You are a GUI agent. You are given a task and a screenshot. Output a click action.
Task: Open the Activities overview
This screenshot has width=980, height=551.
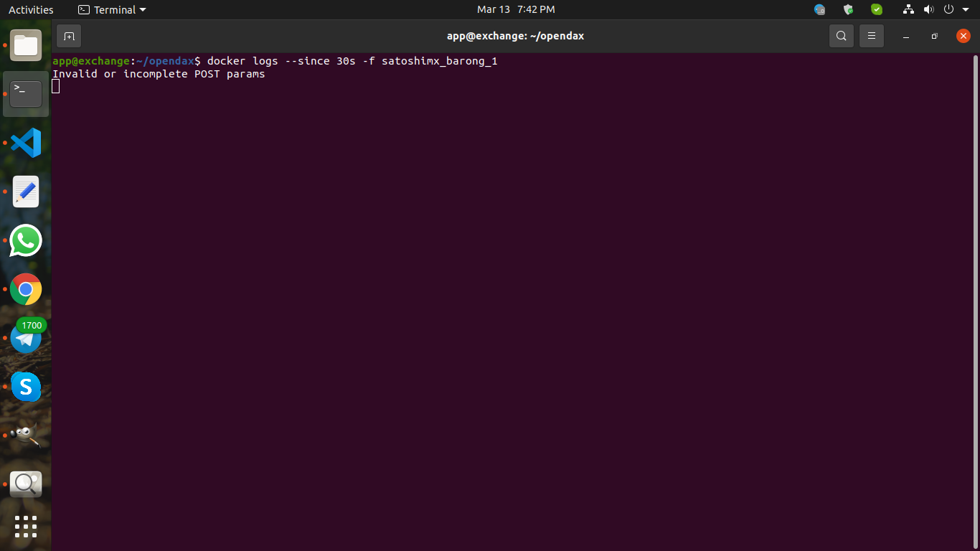click(31, 9)
